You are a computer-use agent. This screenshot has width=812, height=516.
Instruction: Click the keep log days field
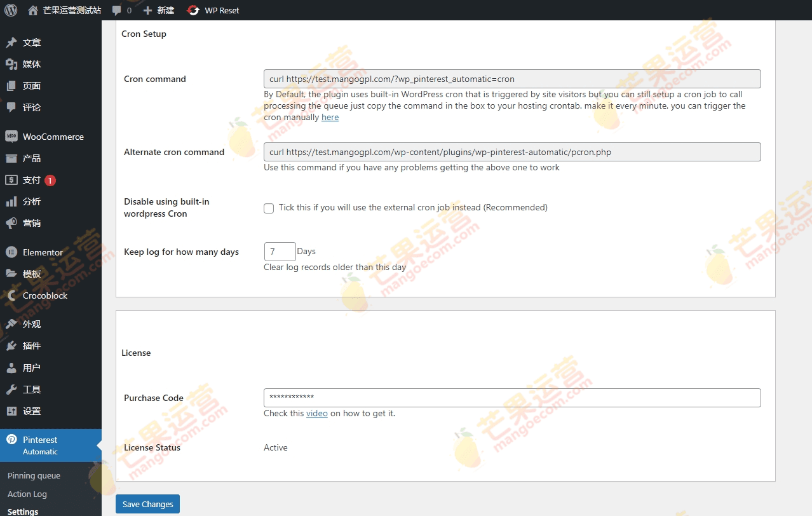coord(280,252)
